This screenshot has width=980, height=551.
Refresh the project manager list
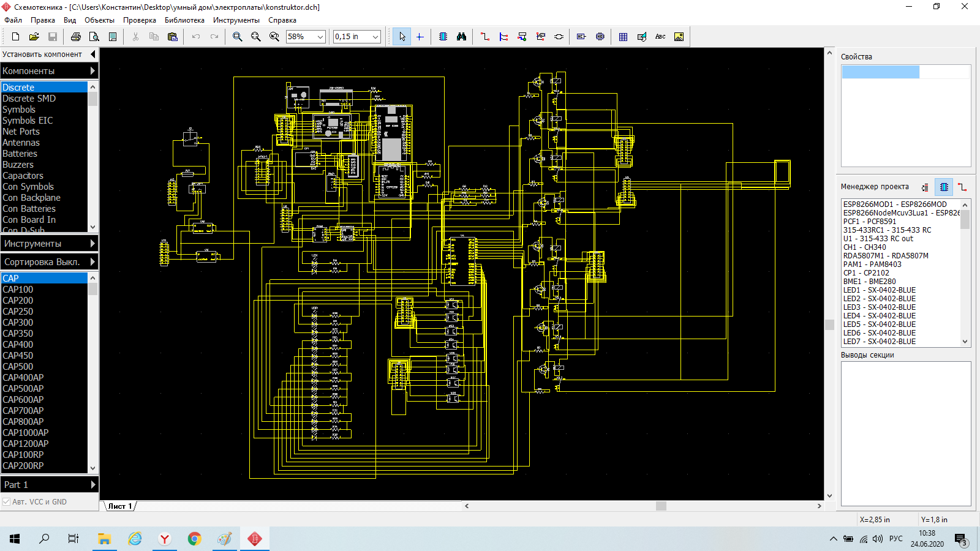[x=925, y=187]
